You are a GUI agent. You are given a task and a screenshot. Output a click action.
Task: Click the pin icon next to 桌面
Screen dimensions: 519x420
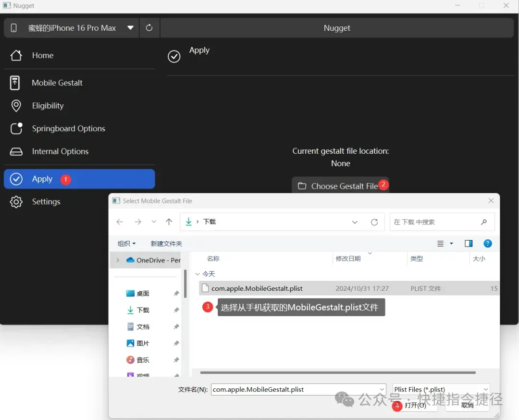coord(176,294)
